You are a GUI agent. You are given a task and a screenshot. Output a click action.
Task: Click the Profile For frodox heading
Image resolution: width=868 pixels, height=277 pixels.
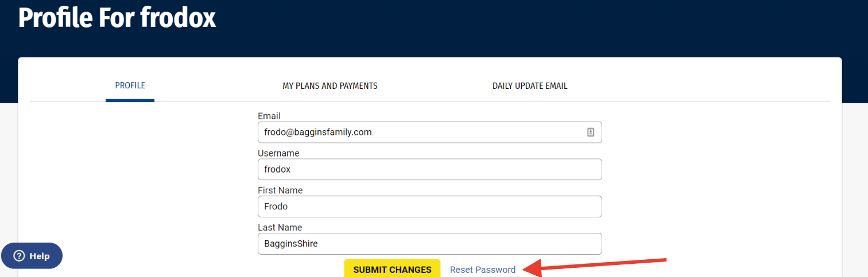117,18
